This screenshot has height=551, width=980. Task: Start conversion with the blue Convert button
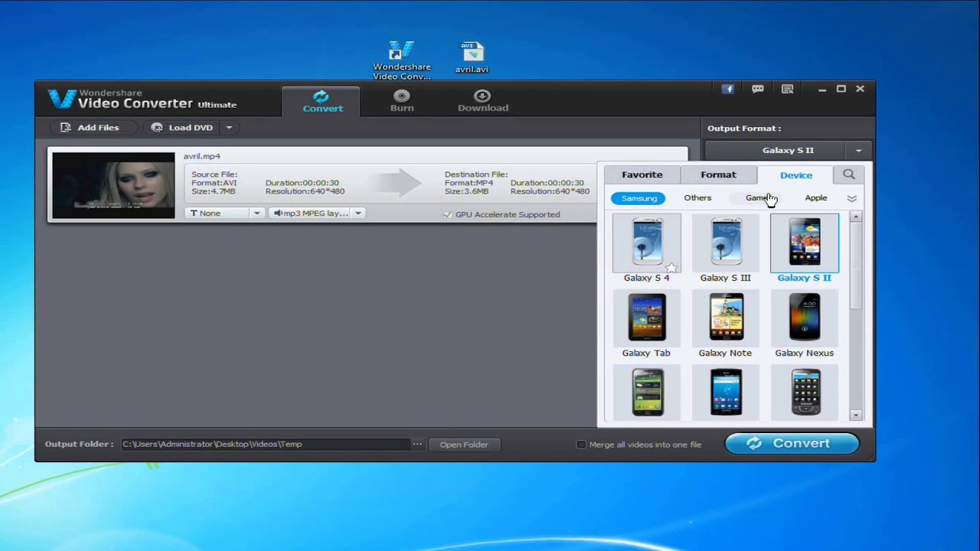point(792,444)
